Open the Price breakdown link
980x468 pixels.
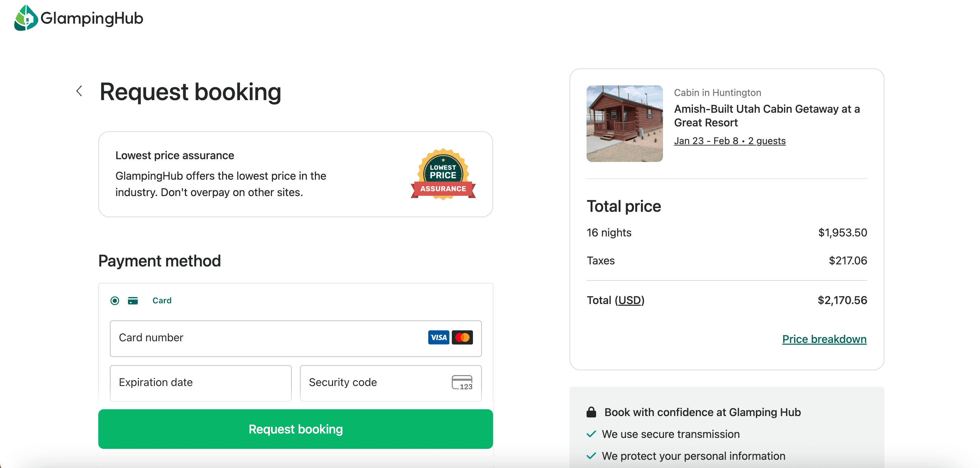point(824,339)
